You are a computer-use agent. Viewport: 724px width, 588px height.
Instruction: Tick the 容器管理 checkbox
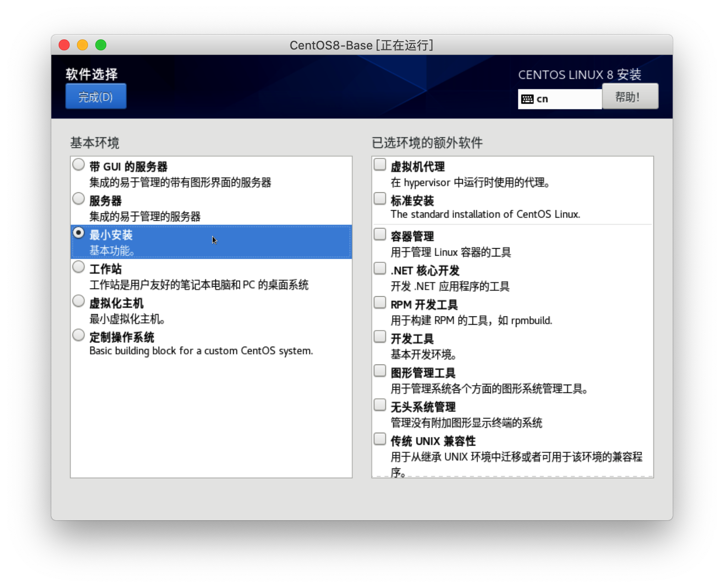point(380,234)
